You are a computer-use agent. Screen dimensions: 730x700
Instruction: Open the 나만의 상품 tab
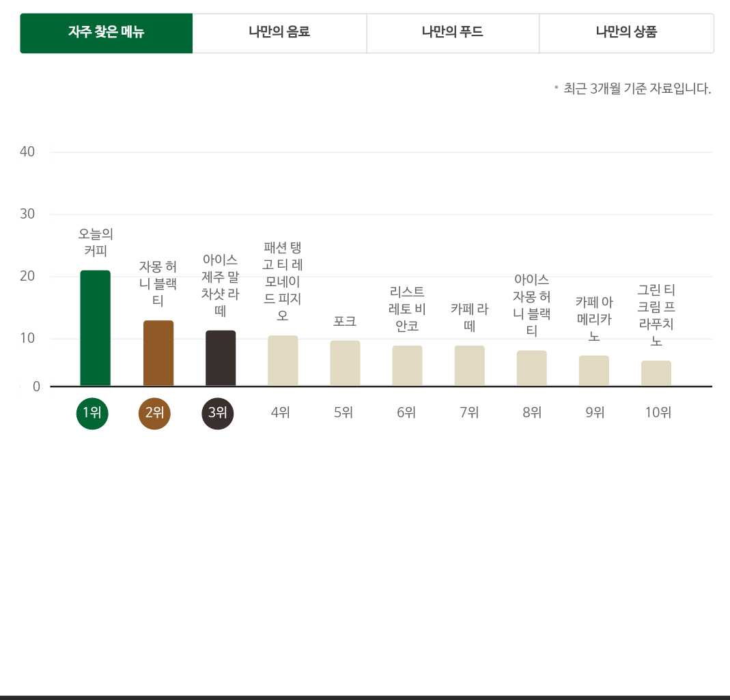(626, 33)
